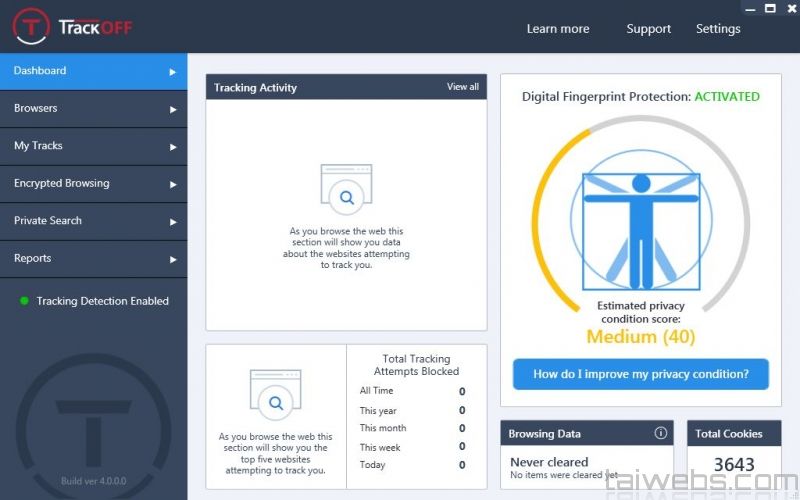Expand the My Tracks arrow
The width and height of the screenshot is (800, 500).
pyautogui.click(x=173, y=147)
